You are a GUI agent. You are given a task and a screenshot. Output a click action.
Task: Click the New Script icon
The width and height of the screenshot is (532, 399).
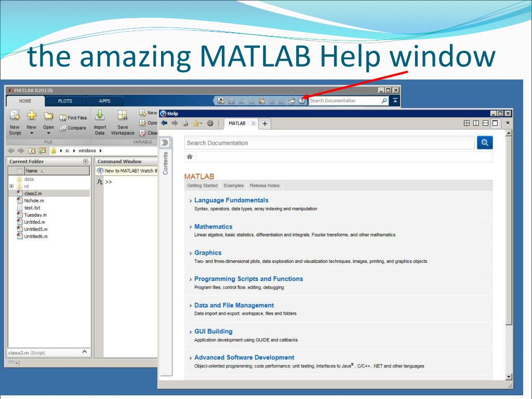pyautogui.click(x=15, y=115)
